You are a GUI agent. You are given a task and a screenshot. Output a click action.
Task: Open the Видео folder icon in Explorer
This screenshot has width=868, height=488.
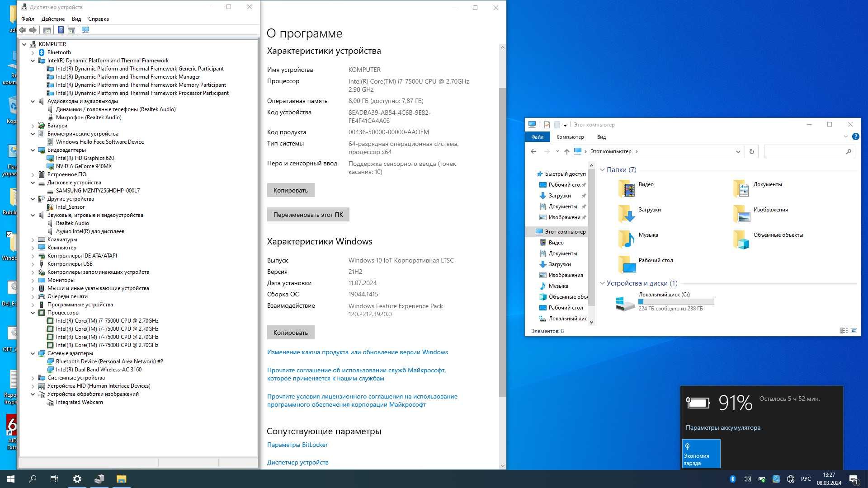pos(627,188)
